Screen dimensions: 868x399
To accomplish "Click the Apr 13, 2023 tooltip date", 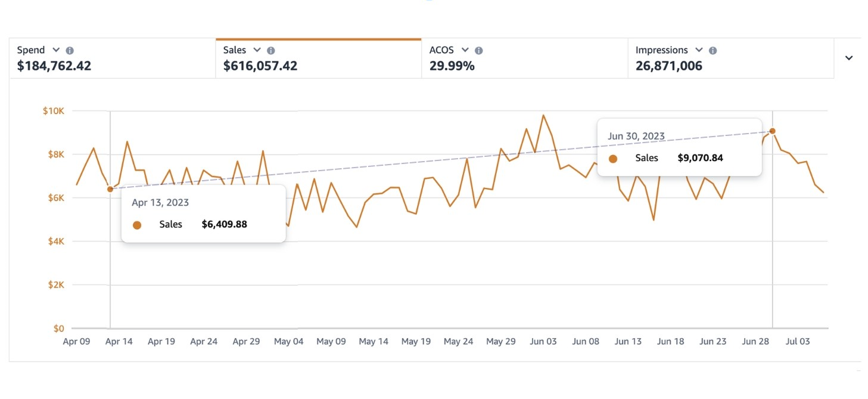I will pos(160,203).
